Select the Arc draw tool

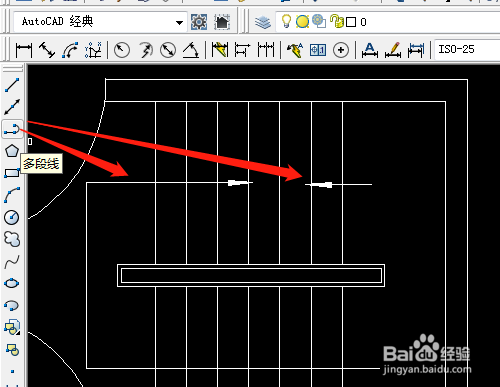[x=12, y=195]
